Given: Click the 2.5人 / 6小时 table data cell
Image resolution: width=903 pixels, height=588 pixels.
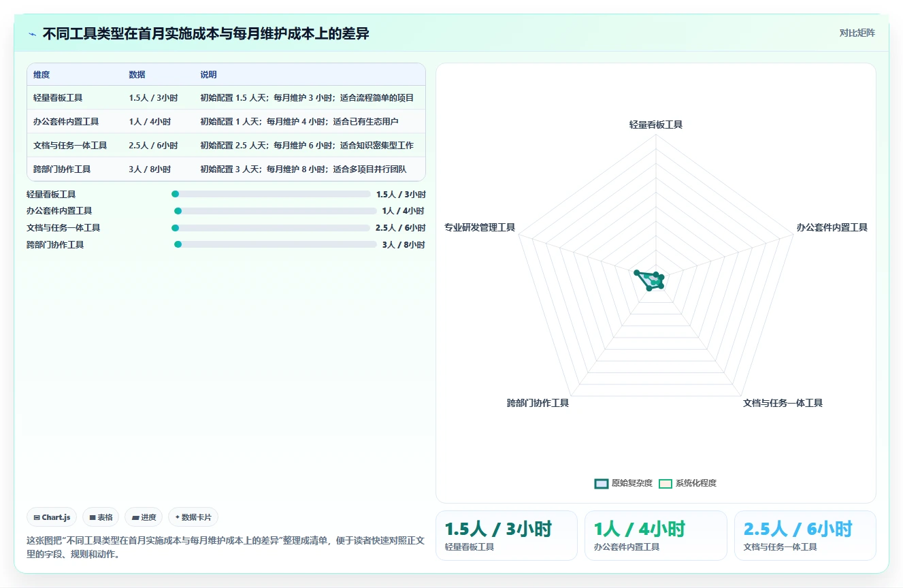Looking at the screenshot, I should point(153,146).
